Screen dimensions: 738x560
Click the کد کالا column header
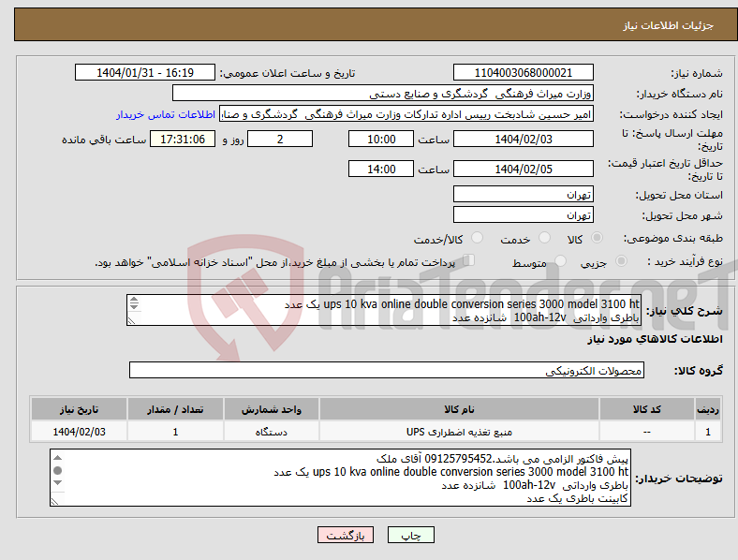647,409
